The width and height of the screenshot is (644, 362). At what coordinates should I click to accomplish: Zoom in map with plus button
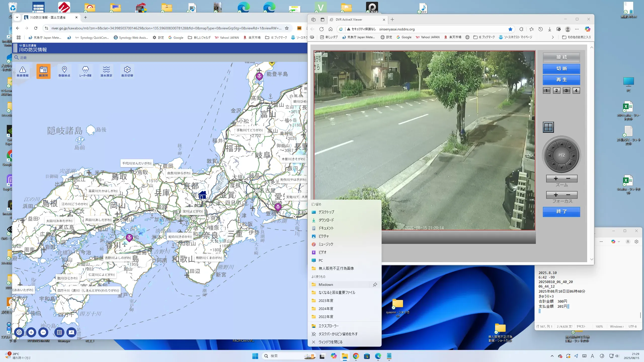tap(31, 332)
